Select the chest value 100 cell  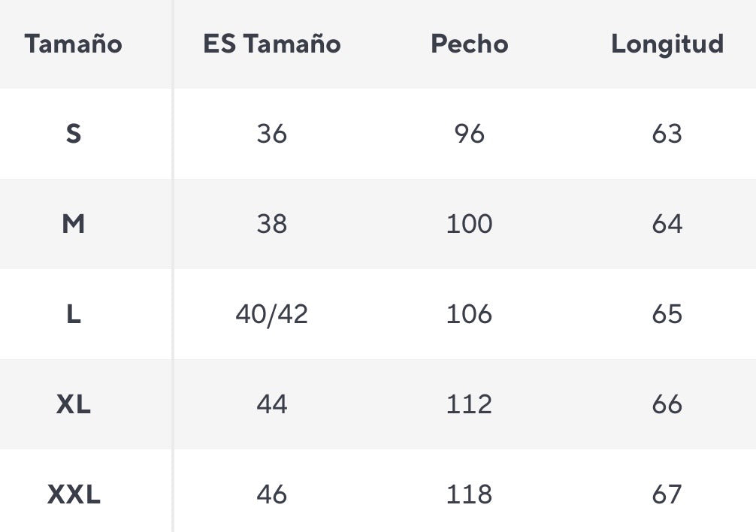[x=469, y=224]
